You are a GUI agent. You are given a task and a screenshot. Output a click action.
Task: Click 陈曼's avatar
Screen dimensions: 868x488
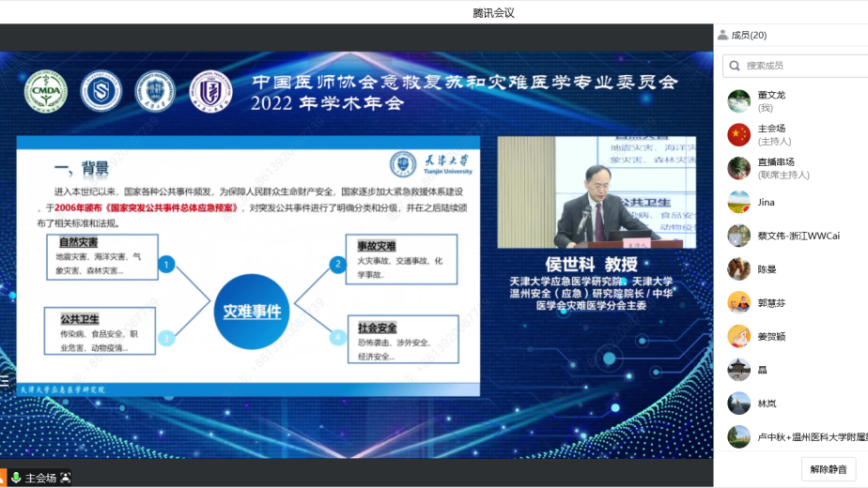coord(738,269)
